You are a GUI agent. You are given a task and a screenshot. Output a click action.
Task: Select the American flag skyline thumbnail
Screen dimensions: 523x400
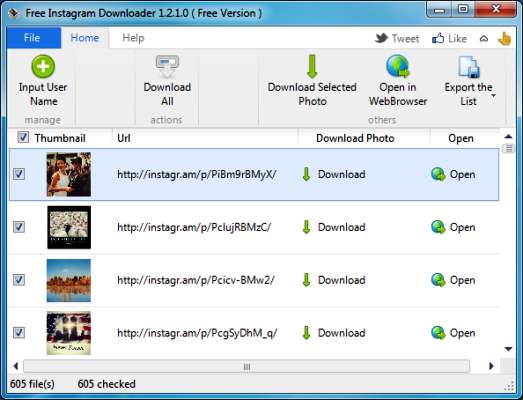(69, 333)
